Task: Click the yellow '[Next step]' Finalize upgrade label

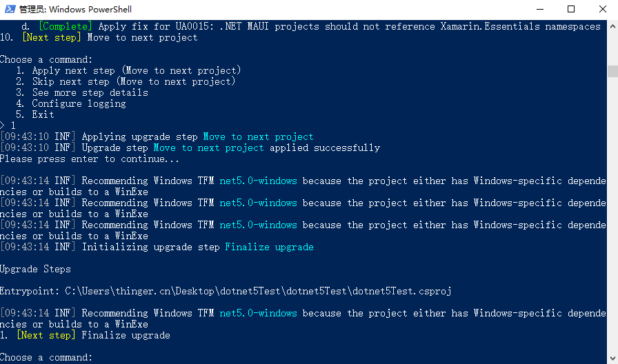Action: 46,335
